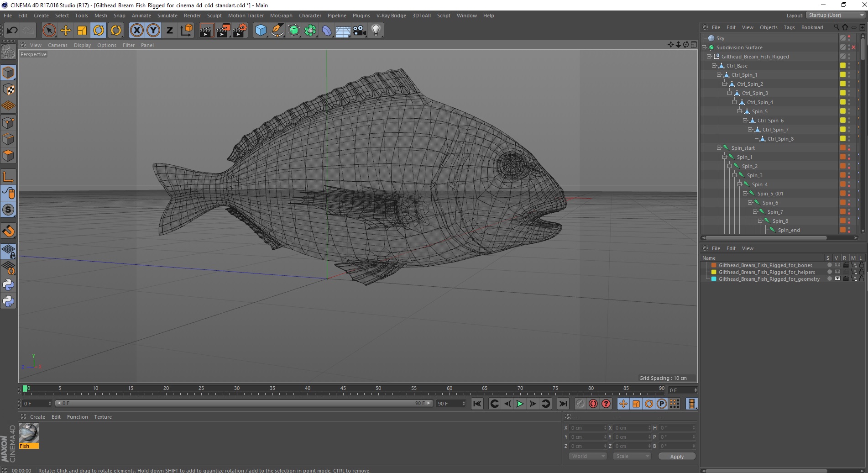Collapse the Spin_start hierarchy
868x473 pixels.
[719, 148]
